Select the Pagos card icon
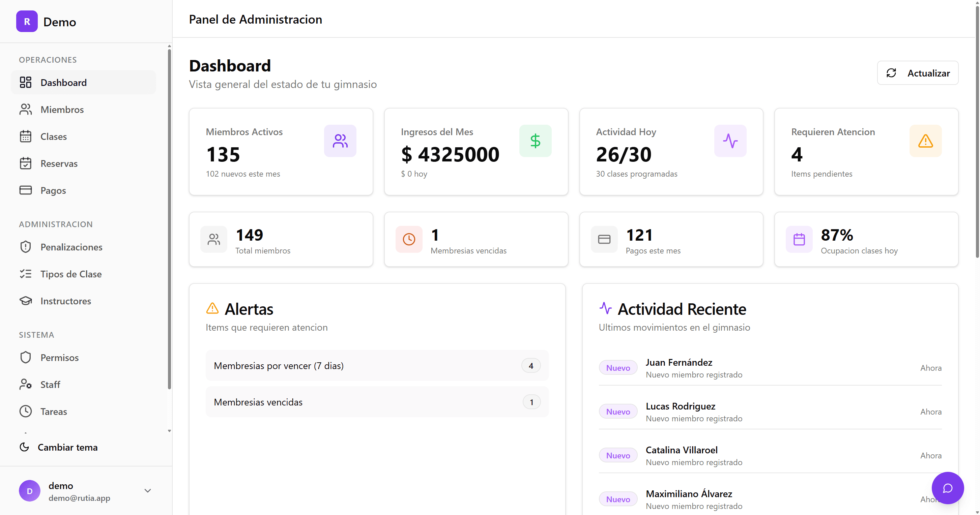Image resolution: width=980 pixels, height=515 pixels. pos(26,190)
